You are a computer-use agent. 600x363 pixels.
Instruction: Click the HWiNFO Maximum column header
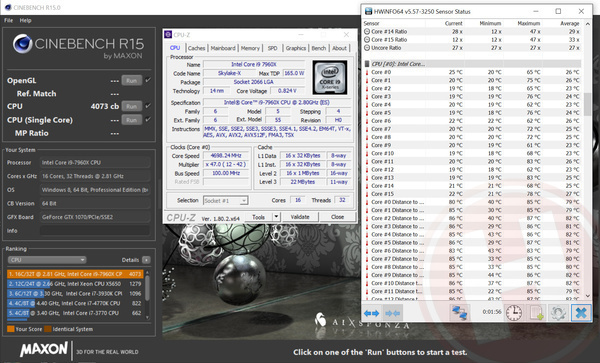coord(528,23)
